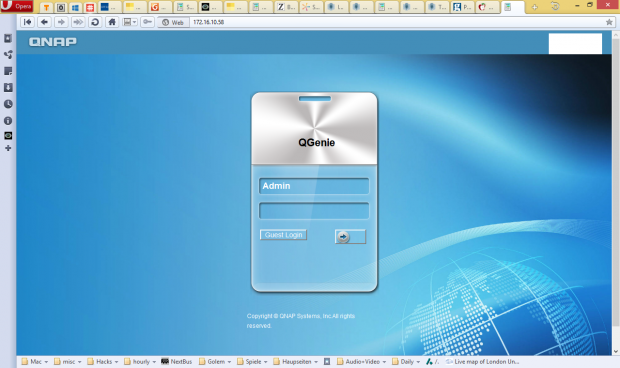This screenshot has width=620, height=368.
Task: Expand the Daily bookmarks folder
Action: click(x=406, y=362)
